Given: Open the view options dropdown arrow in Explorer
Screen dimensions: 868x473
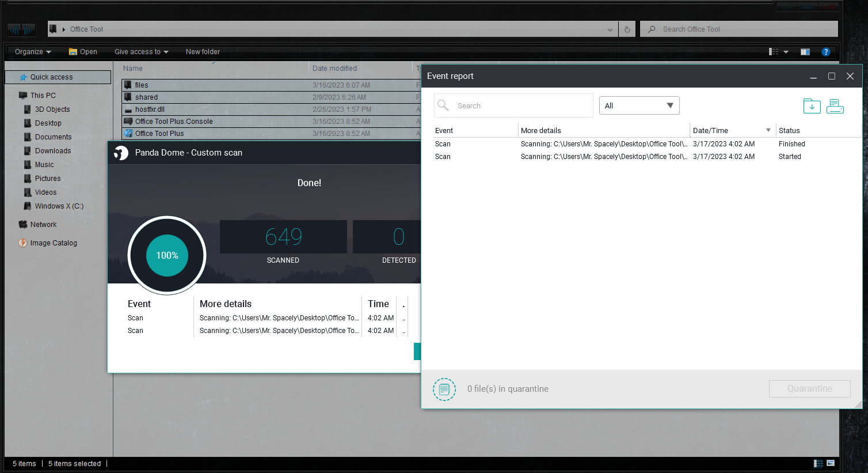Looking at the screenshot, I should coord(786,52).
